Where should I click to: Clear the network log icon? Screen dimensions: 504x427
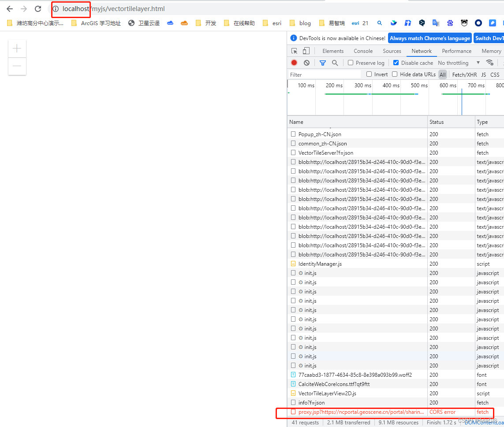pos(306,63)
